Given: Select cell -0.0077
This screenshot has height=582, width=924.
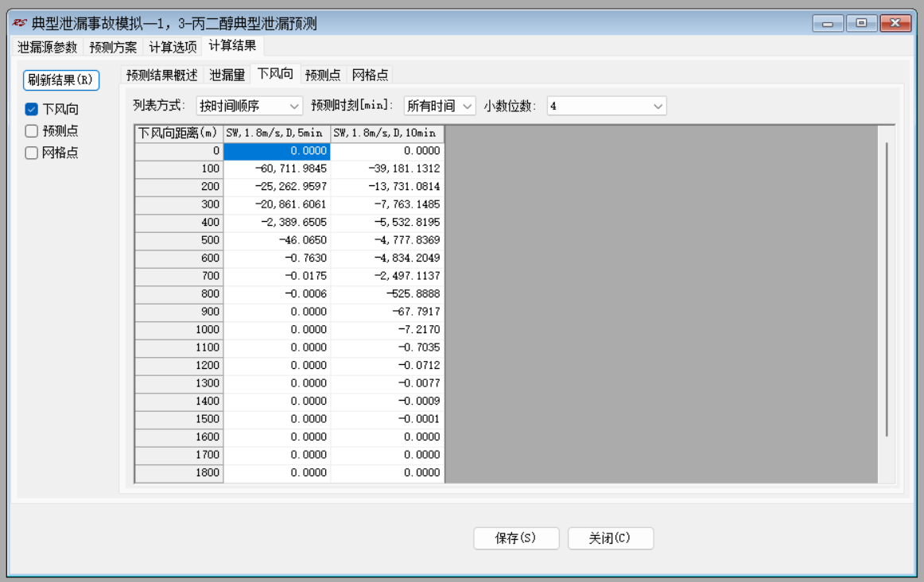Looking at the screenshot, I should coord(387,383).
